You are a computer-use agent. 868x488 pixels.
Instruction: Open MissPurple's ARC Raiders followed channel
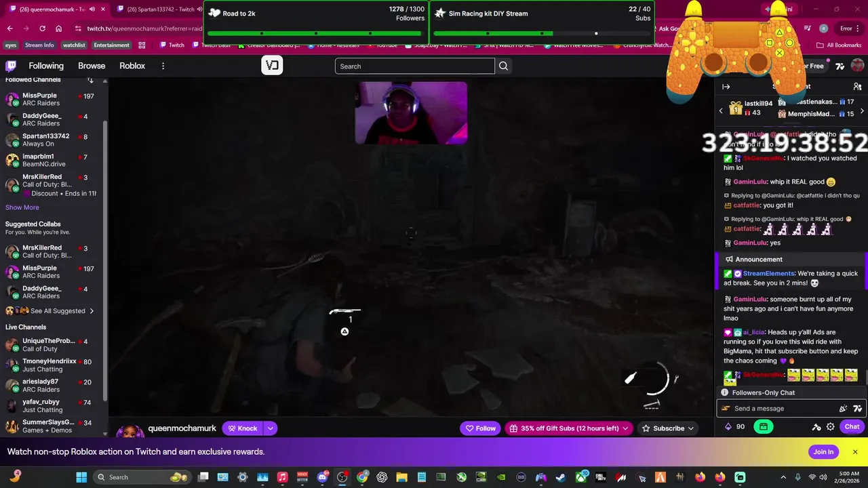51,99
